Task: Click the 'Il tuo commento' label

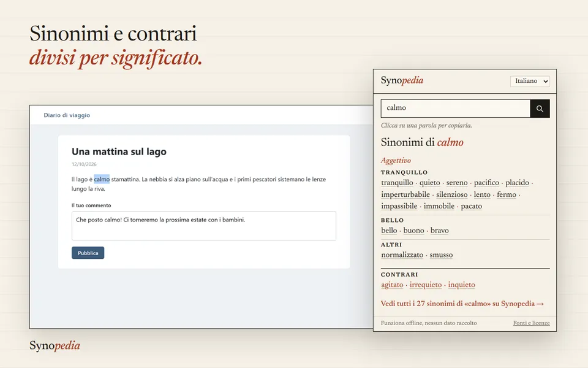Action: (91, 205)
